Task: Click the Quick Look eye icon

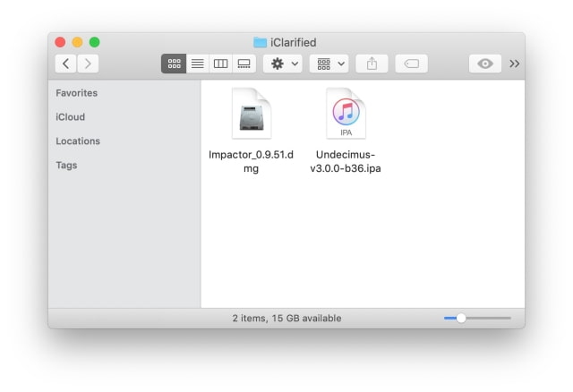Action: [x=485, y=64]
